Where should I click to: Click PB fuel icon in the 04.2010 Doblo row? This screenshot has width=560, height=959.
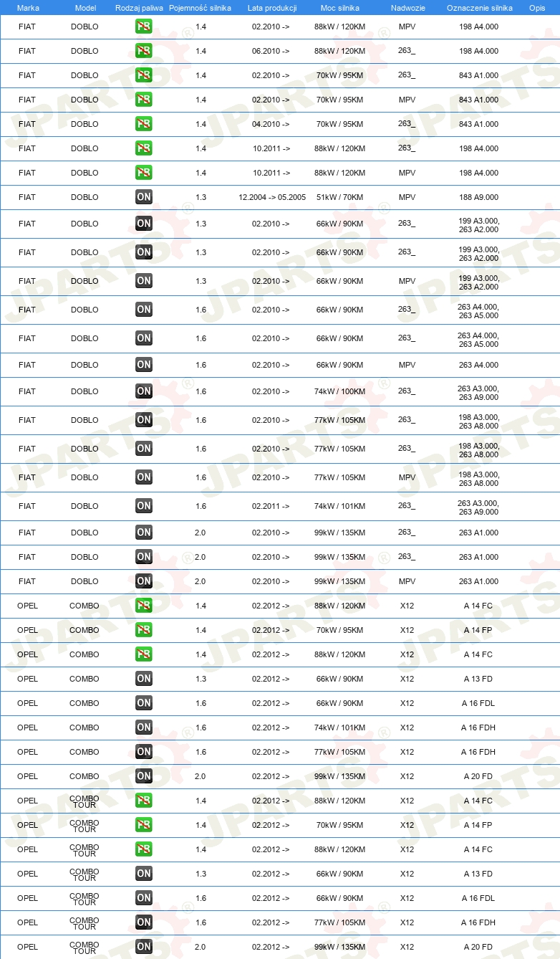click(x=144, y=124)
